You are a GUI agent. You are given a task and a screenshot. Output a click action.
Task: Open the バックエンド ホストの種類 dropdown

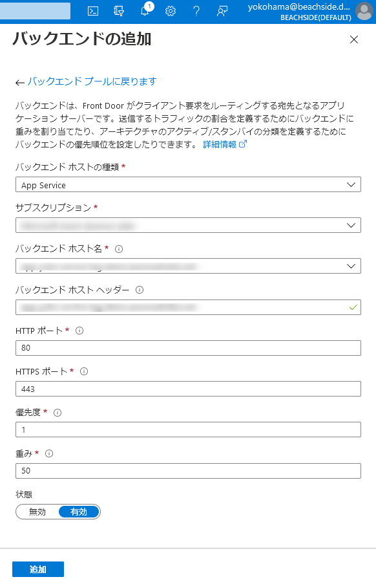tap(188, 184)
